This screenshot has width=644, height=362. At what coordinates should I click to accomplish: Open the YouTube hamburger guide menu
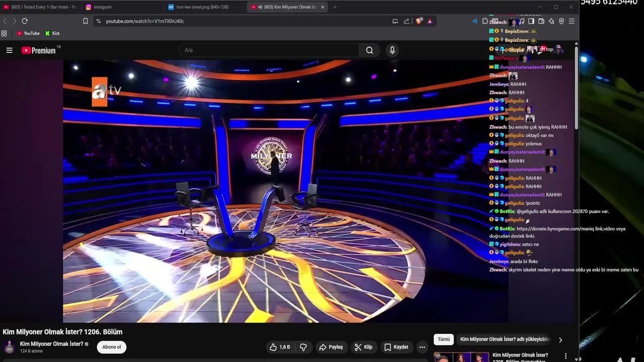click(9, 50)
